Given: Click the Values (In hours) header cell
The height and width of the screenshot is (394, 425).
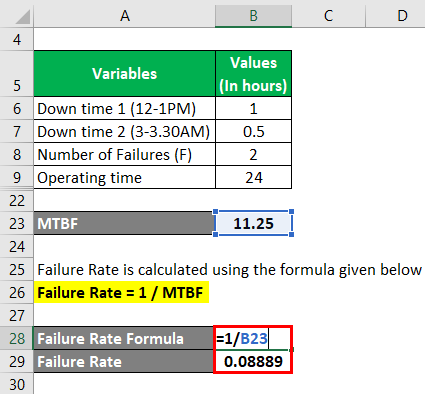Looking at the screenshot, I should tap(254, 74).
